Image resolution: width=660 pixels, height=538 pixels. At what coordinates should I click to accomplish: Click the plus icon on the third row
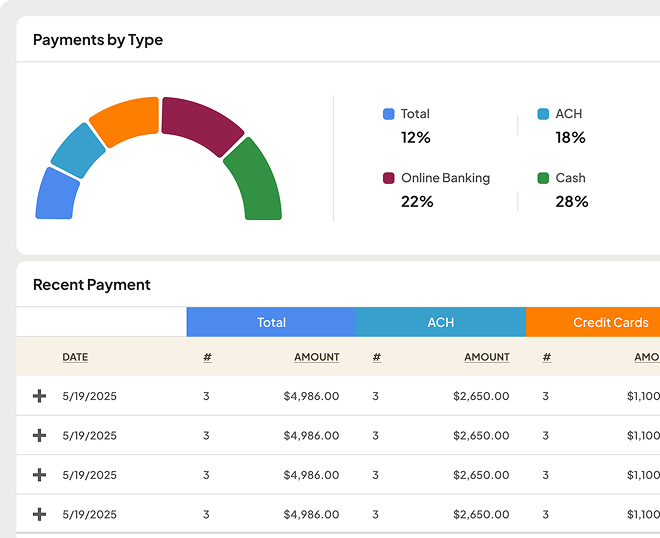coord(40,475)
